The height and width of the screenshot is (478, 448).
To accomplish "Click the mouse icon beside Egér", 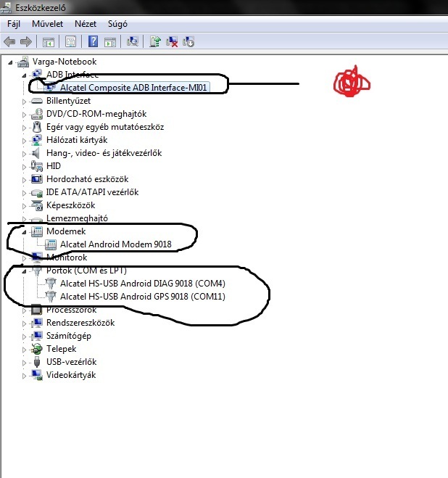I will tap(37, 127).
